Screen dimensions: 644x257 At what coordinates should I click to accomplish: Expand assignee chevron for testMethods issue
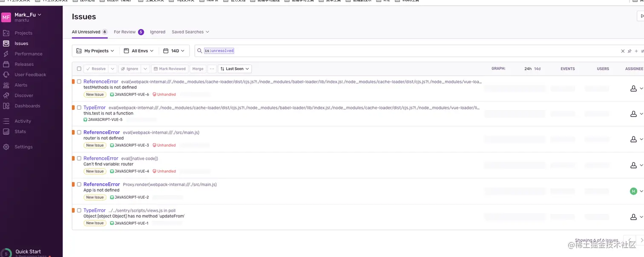pyautogui.click(x=641, y=89)
